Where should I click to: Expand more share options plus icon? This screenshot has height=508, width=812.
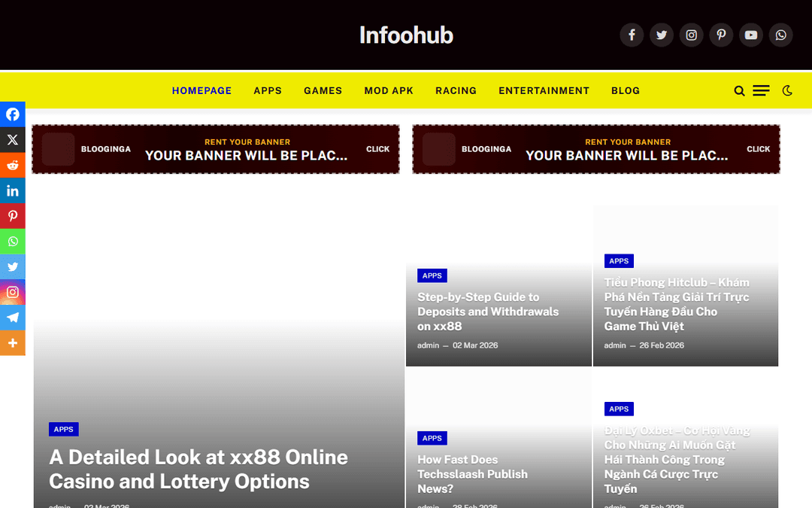coord(13,343)
